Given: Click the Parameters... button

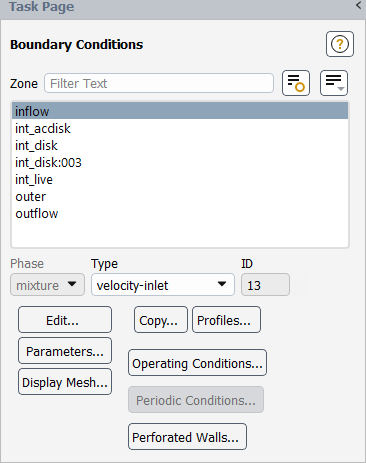Looking at the screenshot, I should pyautogui.click(x=65, y=351).
